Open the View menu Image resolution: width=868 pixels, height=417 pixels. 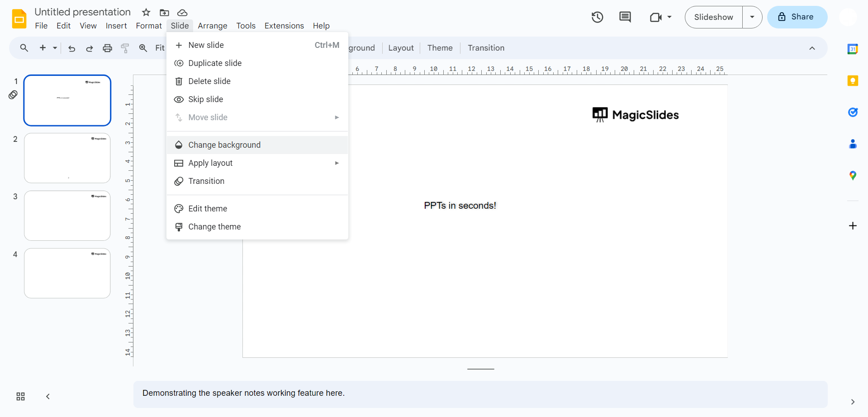point(88,26)
